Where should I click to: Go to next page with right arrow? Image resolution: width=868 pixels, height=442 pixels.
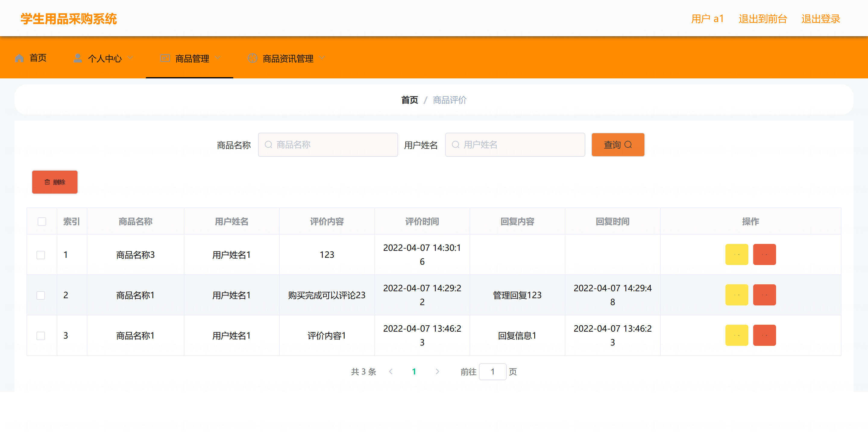tap(437, 371)
